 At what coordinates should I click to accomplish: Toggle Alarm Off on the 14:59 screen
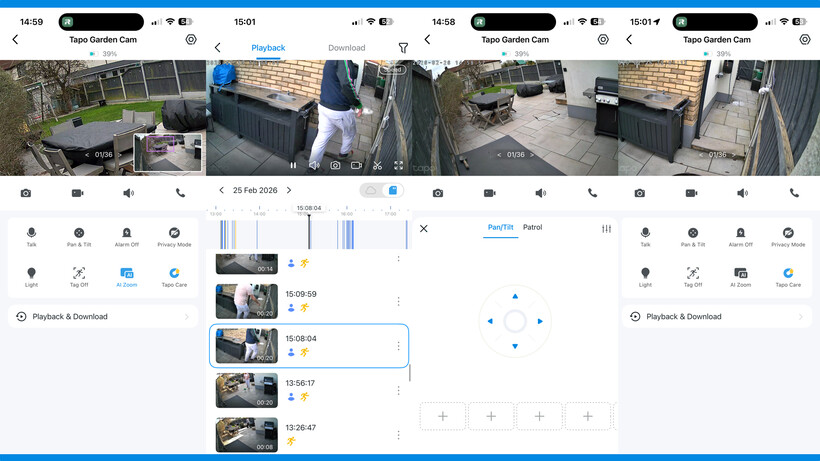tap(127, 236)
